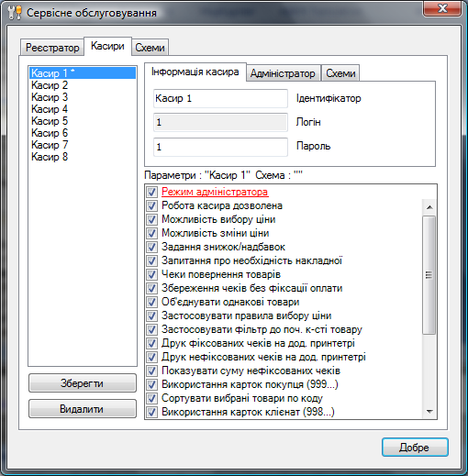This screenshot has width=468, height=476.
Task: Click the Логін input field
Action: point(220,122)
